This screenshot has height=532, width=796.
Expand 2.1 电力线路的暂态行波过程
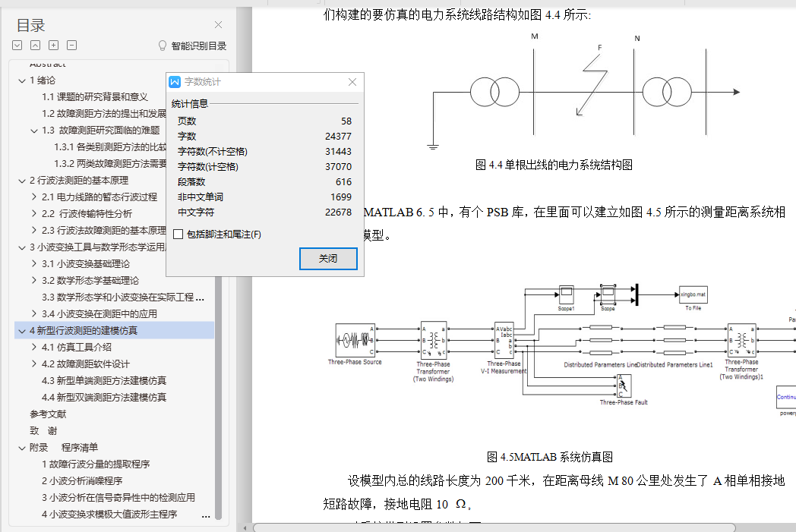34,197
